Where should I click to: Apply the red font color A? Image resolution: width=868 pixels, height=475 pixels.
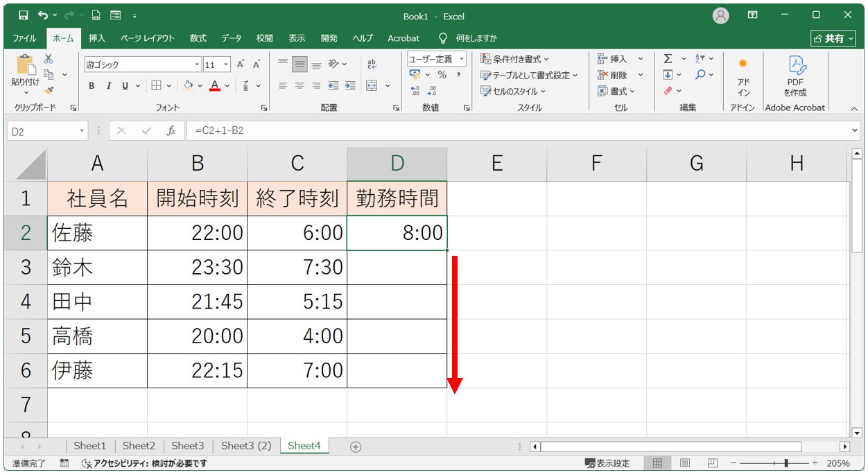tap(215, 86)
